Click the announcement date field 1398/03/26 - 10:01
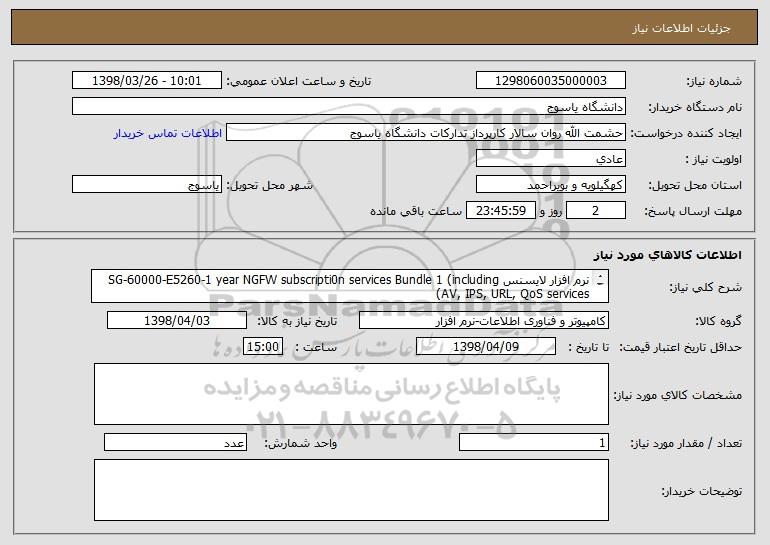Viewport: 770px width, 545px height. coord(147,81)
